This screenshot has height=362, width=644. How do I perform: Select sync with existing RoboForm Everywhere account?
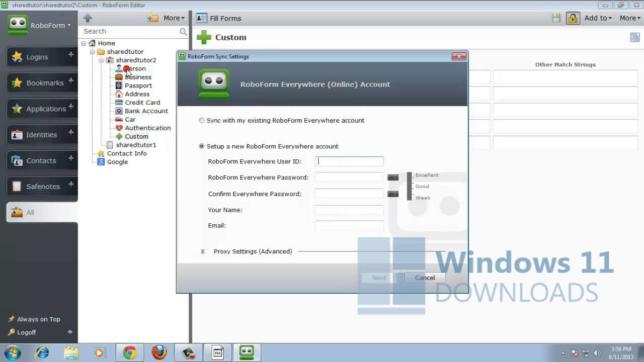tap(201, 120)
